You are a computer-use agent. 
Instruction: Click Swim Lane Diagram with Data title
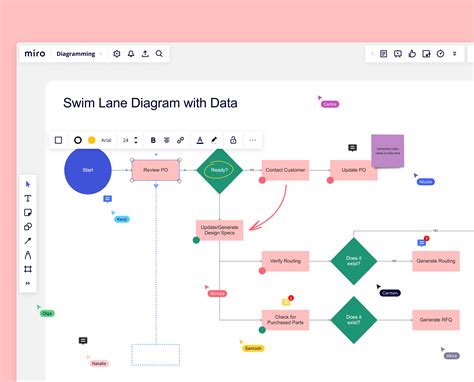click(150, 103)
